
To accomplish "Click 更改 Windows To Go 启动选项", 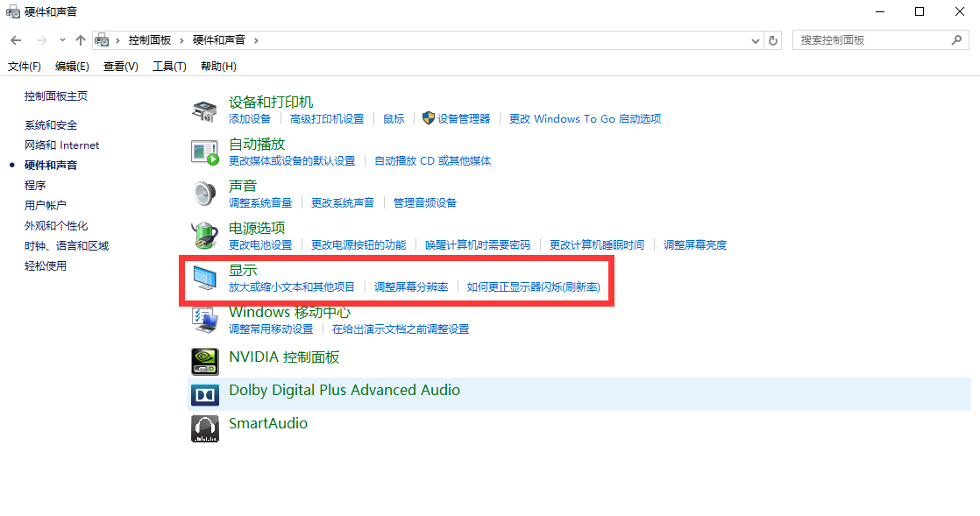I will point(585,118).
